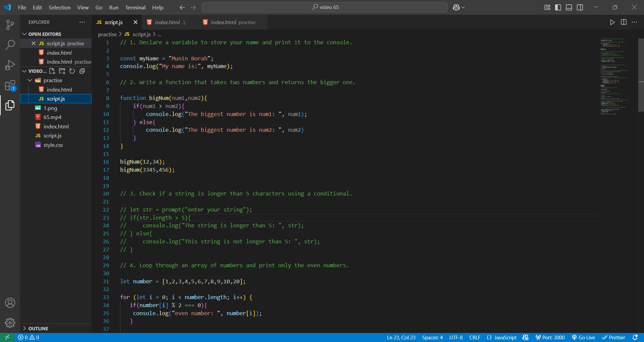Image resolution: width=644 pixels, height=342 pixels.
Task: Open the Go menu
Action: [x=99, y=7]
